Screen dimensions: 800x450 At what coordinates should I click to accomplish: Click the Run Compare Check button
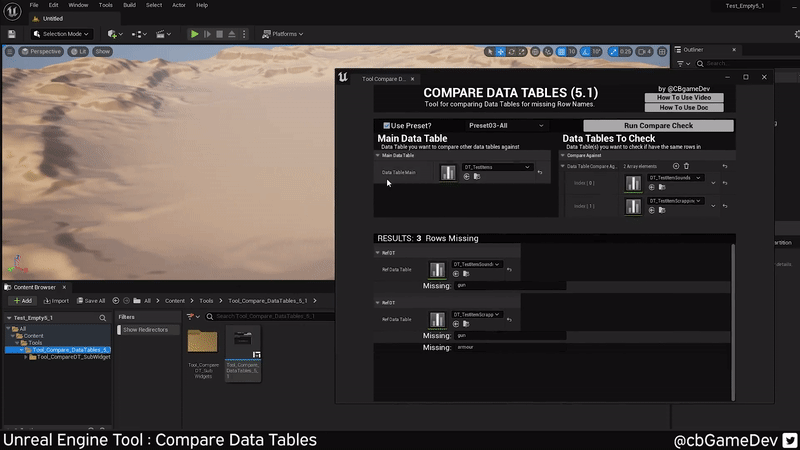pos(658,126)
